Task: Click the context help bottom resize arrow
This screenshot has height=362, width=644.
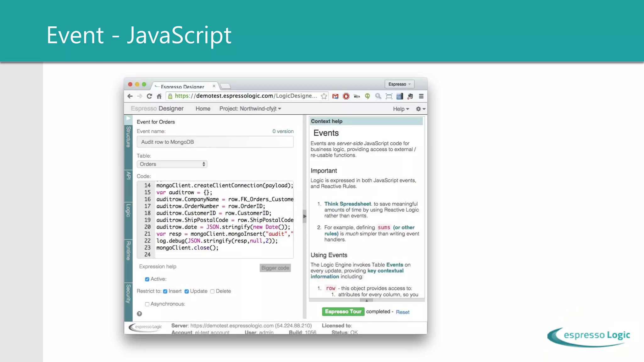Action: pyautogui.click(x=367, y=300)
